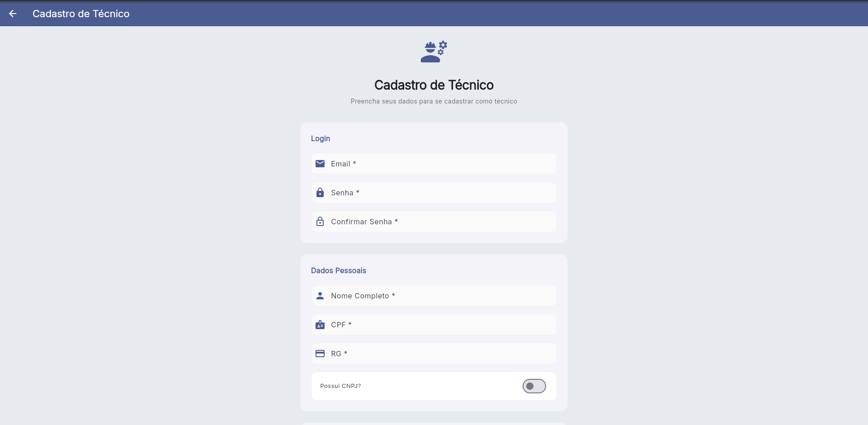Click the technician helmet icon above the title
The width and height of the screenshot is (868, 425).
(433, 51)
